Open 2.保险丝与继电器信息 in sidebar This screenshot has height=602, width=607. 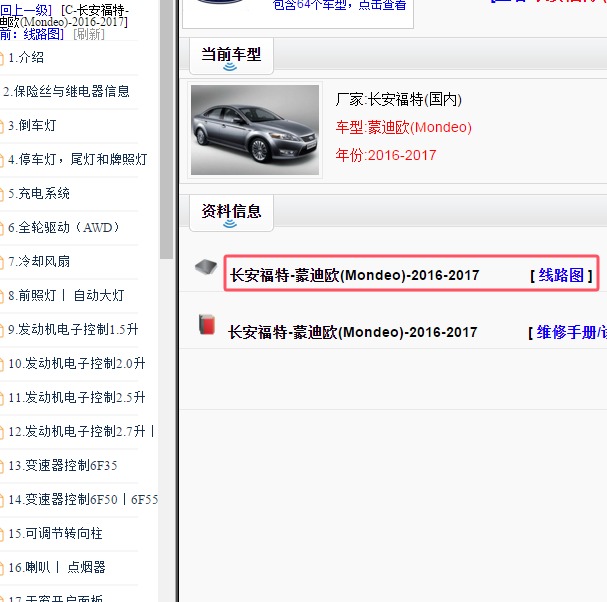pyautogui.click(x=66, y=91)
